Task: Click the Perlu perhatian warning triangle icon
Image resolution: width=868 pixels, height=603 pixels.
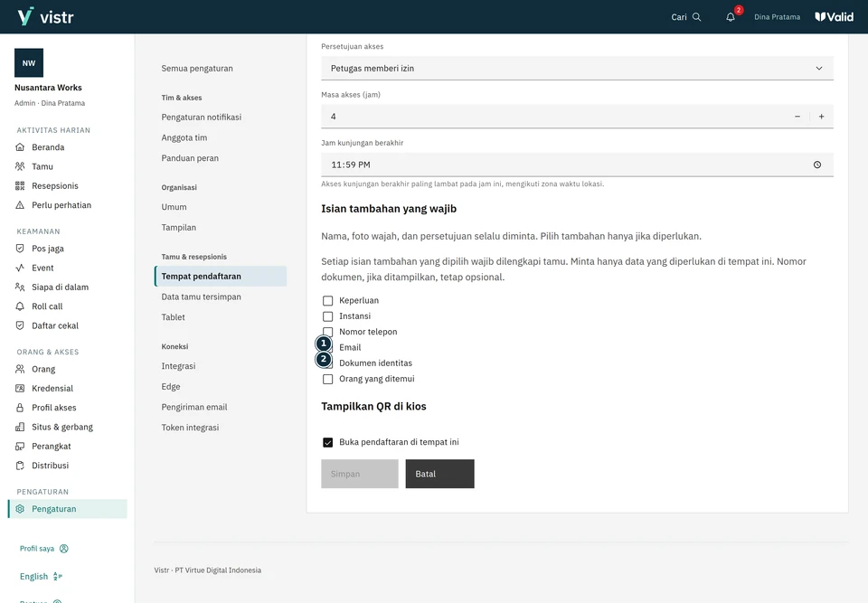Action: pos(20,205)
